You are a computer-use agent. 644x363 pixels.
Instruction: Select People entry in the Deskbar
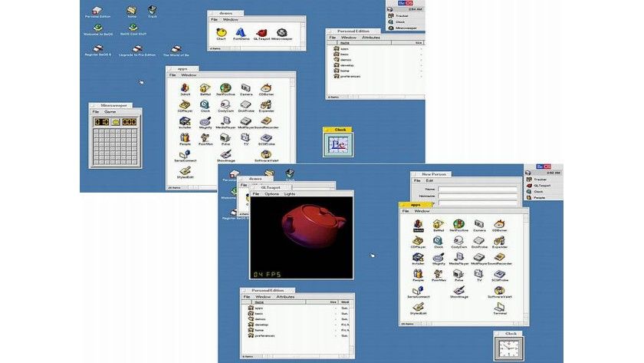(x=538, y=198)
